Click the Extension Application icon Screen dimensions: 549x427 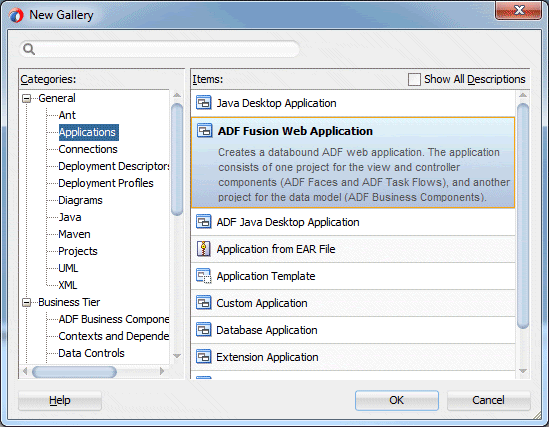[203, 357]
